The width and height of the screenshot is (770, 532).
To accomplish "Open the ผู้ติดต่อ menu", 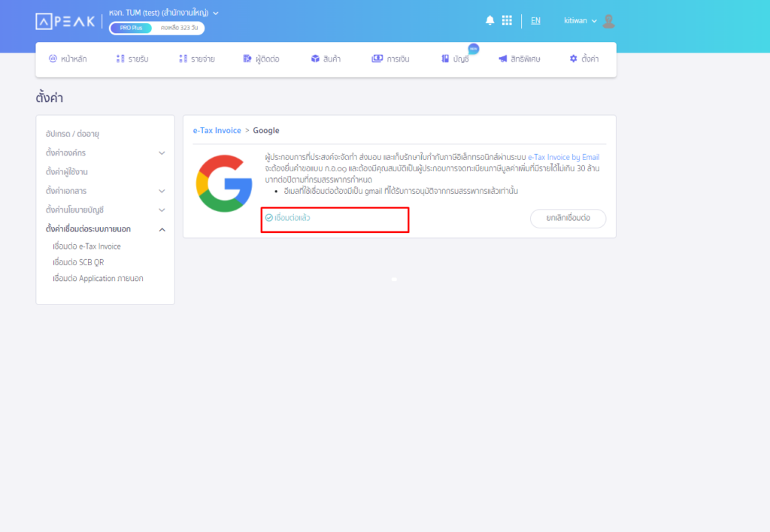I will point(261,59).
